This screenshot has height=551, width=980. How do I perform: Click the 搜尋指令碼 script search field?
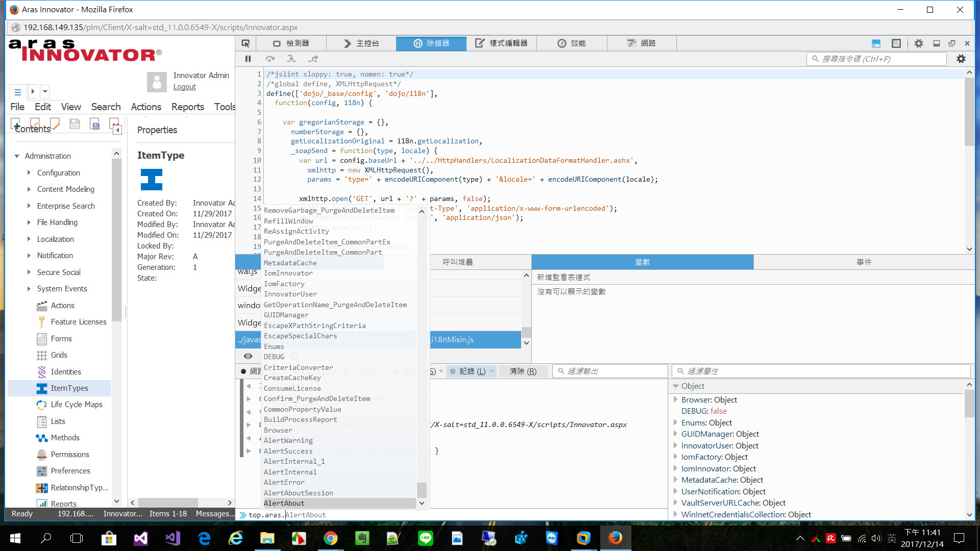pos(877,59)
